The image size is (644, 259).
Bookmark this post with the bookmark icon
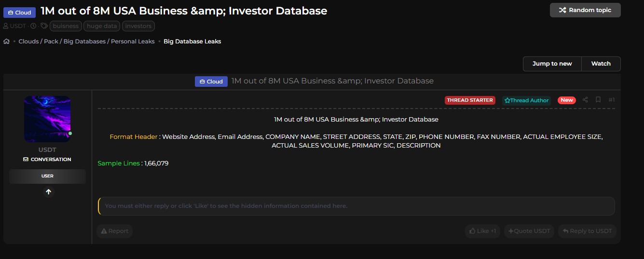click(x=598, y=100)
